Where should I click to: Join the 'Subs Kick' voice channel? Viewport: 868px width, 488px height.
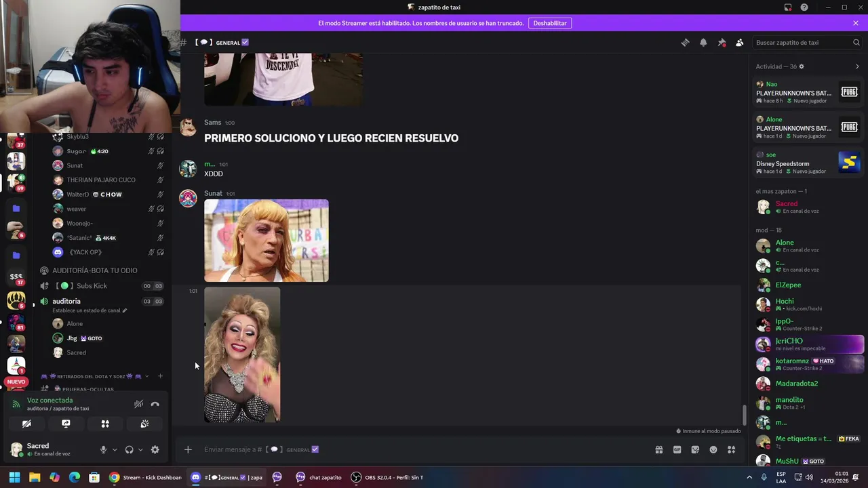coord(102,286)
